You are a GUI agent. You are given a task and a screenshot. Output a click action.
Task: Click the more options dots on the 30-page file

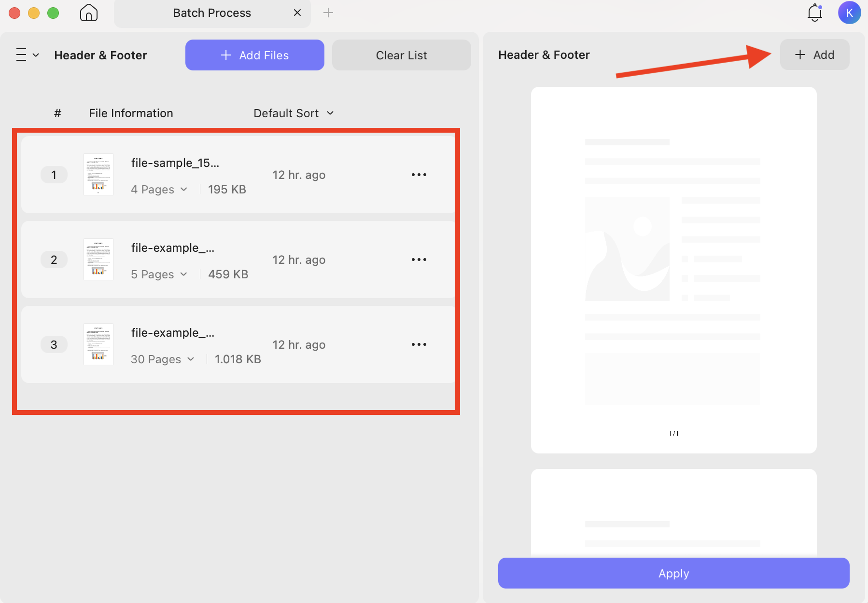(x=419, y=344)
